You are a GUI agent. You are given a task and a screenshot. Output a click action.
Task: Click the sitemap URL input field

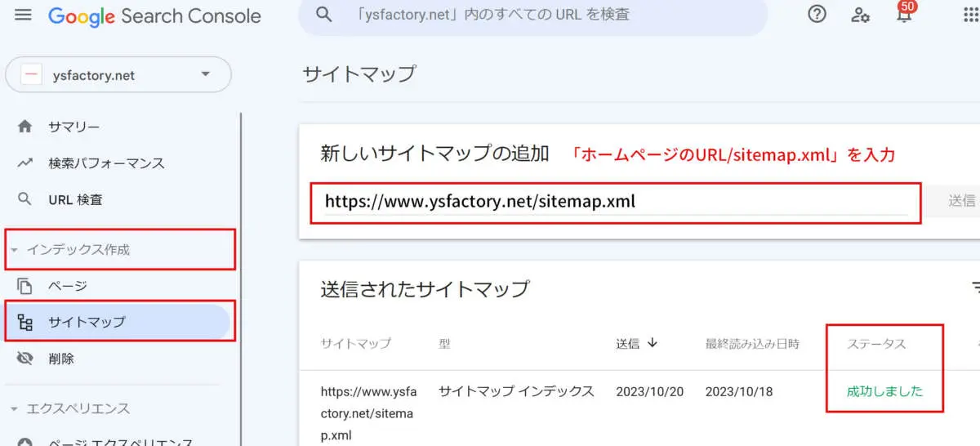(616, 202)
